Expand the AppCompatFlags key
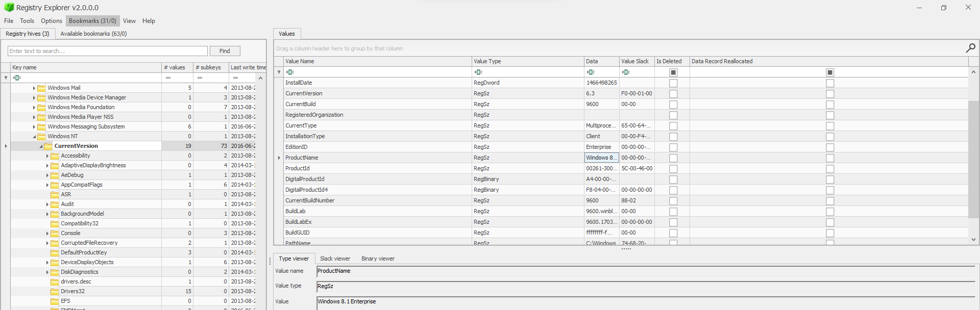Viewport: 980px width, 310px height. tap(47, 185)
